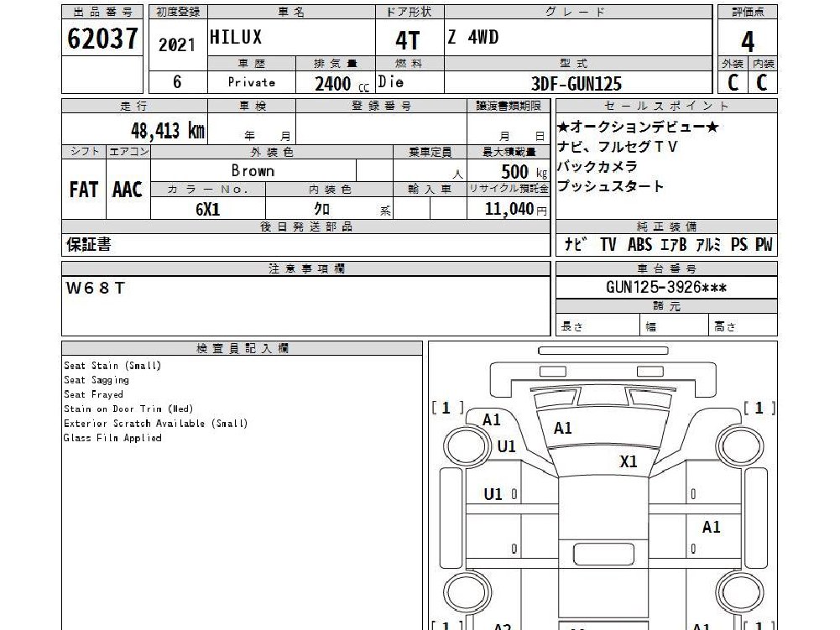Select the overall score 4
This screenshot has height=630, width=840.
point(748,41)
